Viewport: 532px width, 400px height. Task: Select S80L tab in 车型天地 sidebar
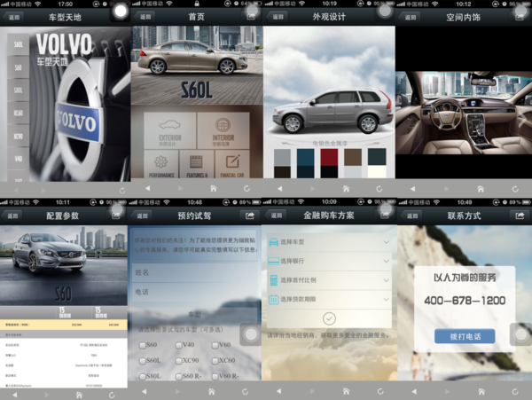point(19,90)
